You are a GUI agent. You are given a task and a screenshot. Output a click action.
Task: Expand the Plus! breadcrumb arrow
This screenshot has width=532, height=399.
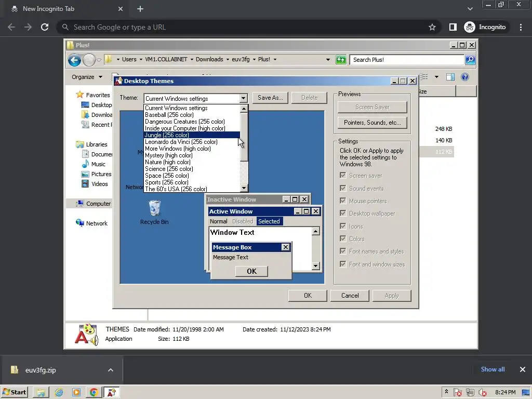pos(275,59)
